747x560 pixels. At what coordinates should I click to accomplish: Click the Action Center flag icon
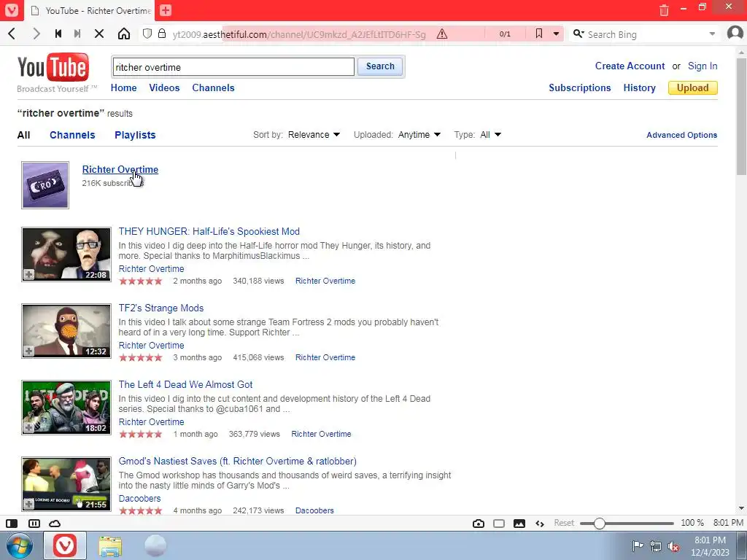tap(638, 546)
